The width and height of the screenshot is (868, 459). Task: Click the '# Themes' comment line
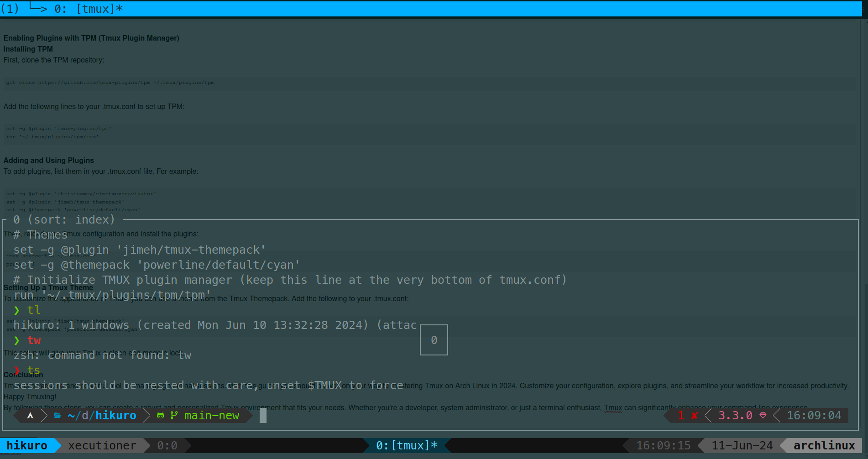point(40,235)
